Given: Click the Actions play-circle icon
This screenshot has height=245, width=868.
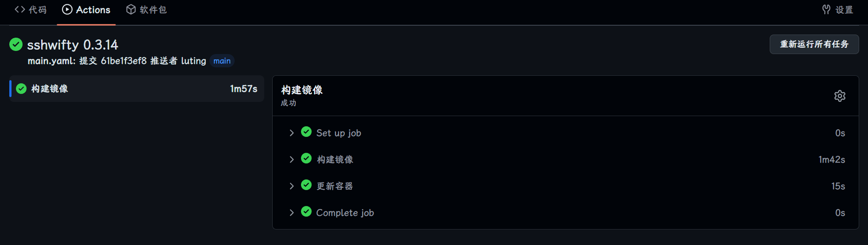Looking at the screenshot, I should tap(67, 9).
